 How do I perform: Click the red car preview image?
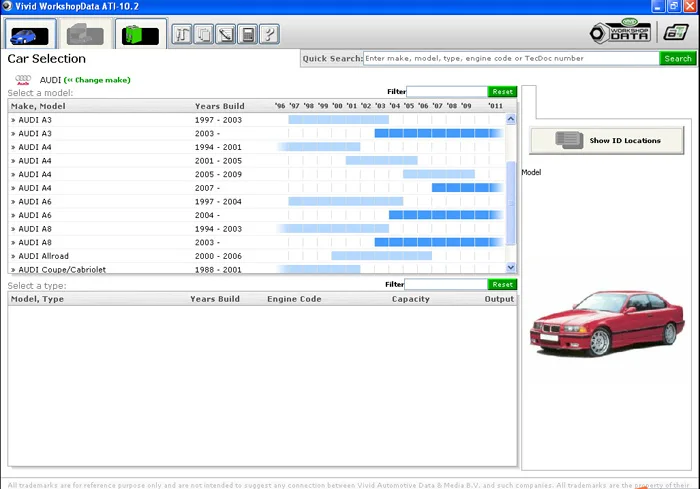[607, 323]
